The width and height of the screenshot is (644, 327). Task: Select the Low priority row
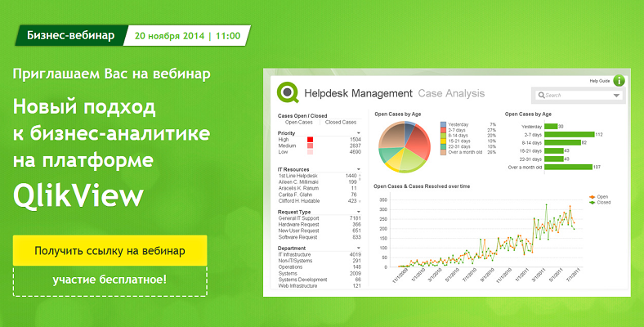tap(320, 152)
